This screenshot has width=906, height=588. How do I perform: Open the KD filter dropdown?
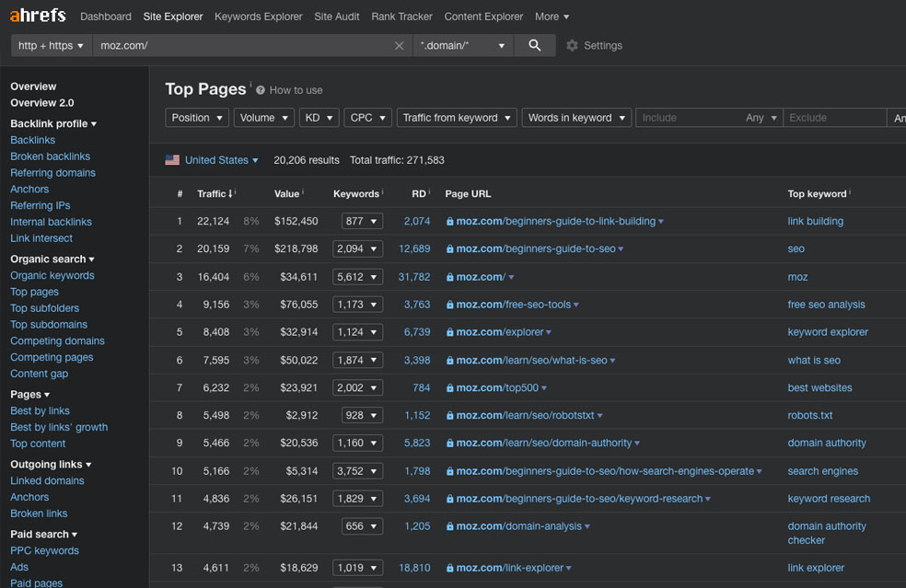[x=319, y=118]
